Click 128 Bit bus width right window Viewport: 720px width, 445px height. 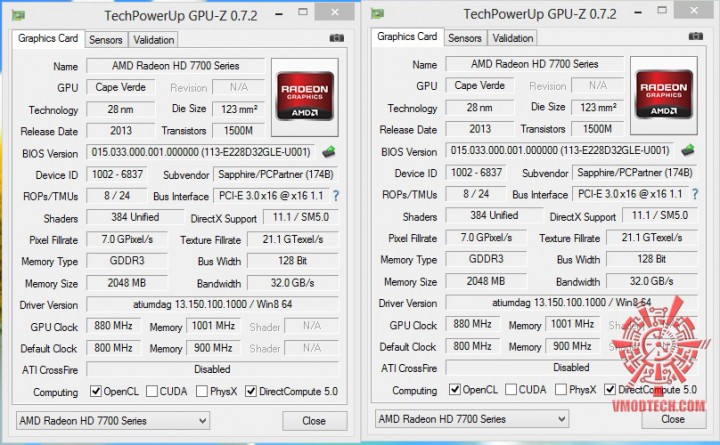[652, 259]
